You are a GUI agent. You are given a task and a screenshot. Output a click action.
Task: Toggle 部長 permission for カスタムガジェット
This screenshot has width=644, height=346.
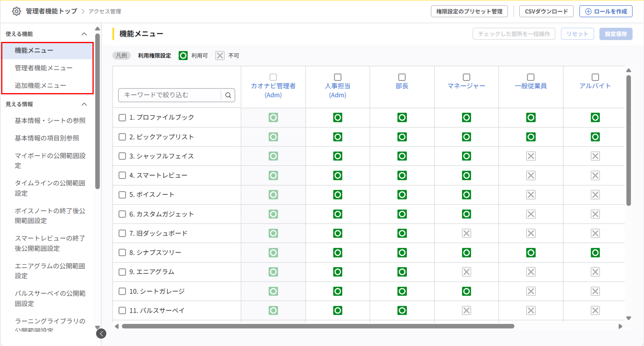click(402, 214)
